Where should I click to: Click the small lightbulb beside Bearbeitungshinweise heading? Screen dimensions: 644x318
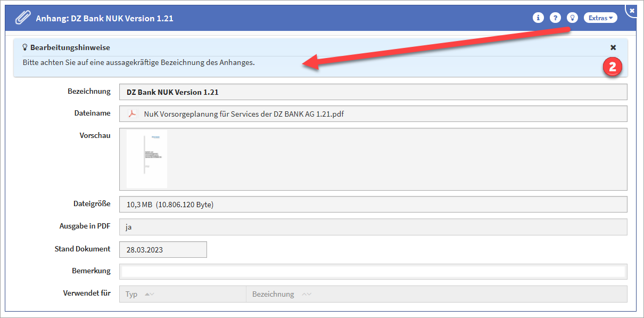(x=25, y=47)
